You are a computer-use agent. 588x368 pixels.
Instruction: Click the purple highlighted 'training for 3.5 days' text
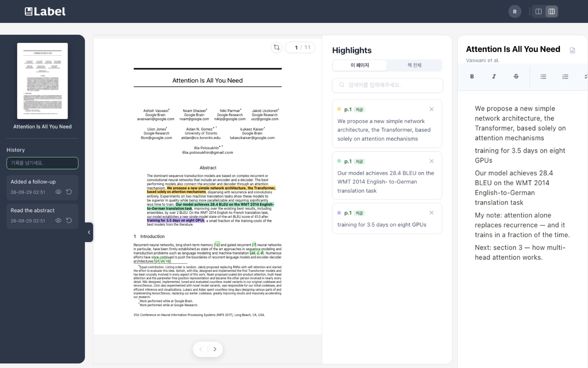pyautogui.click(x=176, y=220)
